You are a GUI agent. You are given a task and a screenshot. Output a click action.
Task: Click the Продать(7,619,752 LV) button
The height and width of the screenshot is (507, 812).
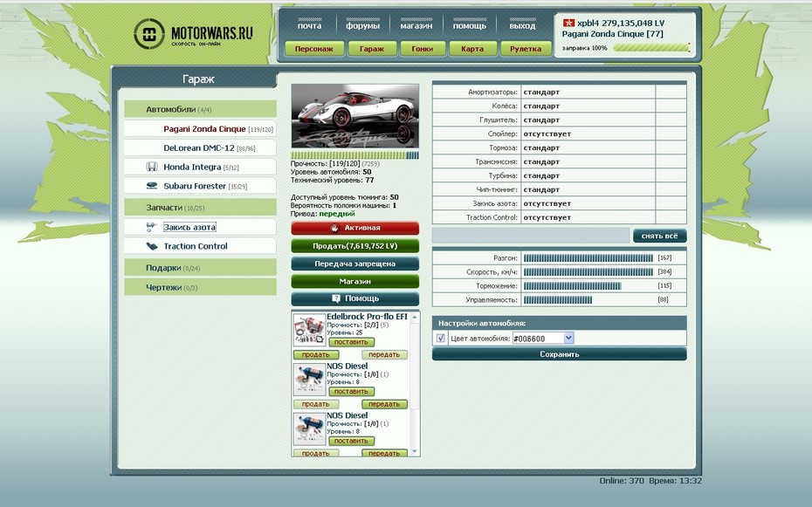(354, 246)
